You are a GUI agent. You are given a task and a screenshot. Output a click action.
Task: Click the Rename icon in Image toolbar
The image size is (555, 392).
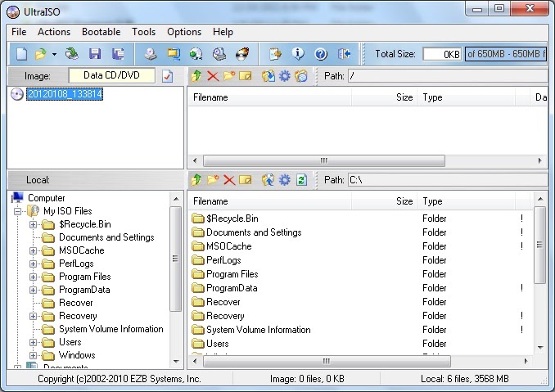point(246,76)
